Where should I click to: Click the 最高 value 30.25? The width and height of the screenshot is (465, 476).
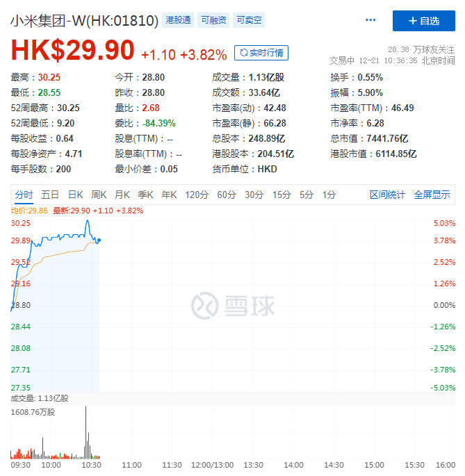[49, 77]
